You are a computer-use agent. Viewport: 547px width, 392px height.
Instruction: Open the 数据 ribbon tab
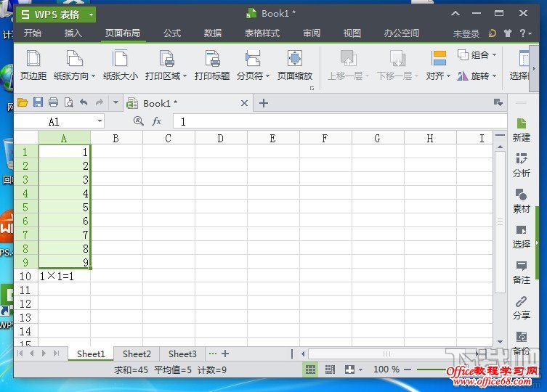click(212, 33)
